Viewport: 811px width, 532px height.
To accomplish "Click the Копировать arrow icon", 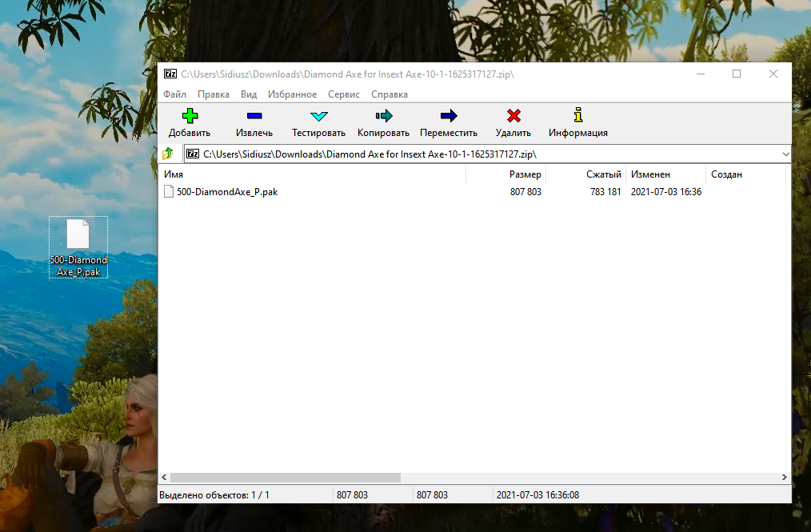I will [383, 116].
